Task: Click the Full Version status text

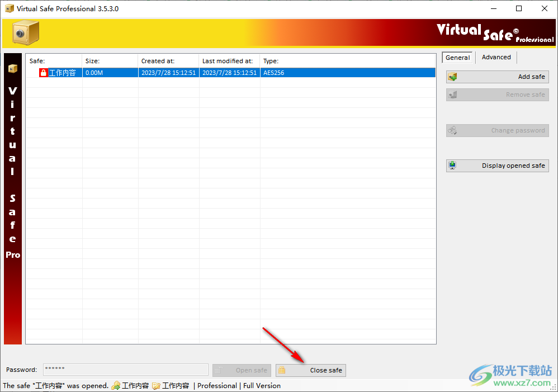Action: (262, 386)
